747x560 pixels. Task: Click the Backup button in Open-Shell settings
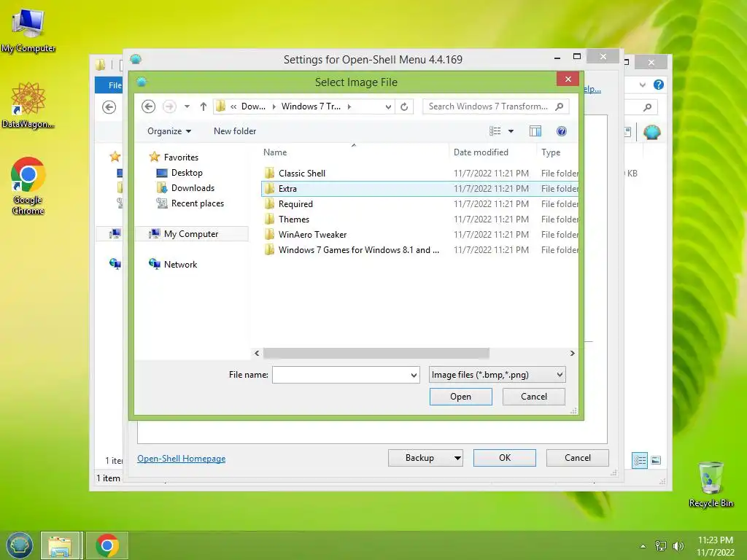coord(419,458)
